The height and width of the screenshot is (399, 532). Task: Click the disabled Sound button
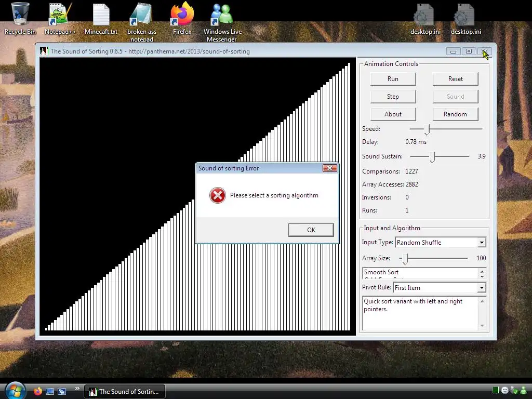point(455,96)
